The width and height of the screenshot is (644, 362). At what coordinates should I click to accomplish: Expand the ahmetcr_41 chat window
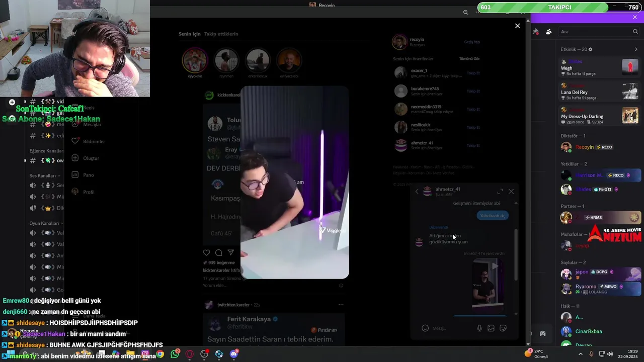coord(500,192)
